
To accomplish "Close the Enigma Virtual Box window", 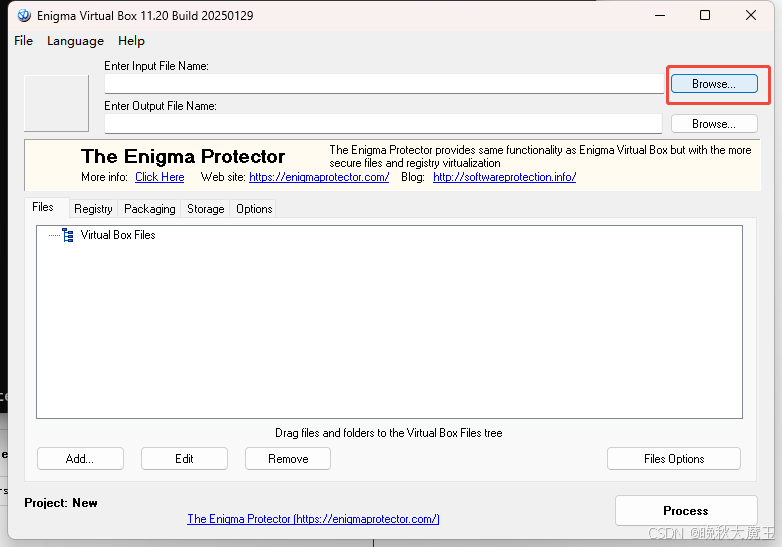I will [751, 15].
